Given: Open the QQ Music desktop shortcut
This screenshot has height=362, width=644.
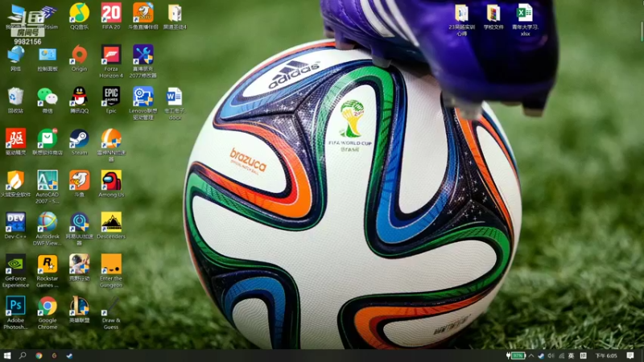Looking at the screenshot, I should coord(79,15).
